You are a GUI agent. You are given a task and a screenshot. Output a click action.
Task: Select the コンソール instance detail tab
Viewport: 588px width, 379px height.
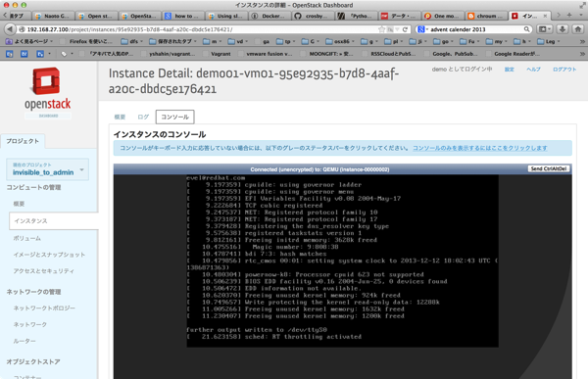174,117
